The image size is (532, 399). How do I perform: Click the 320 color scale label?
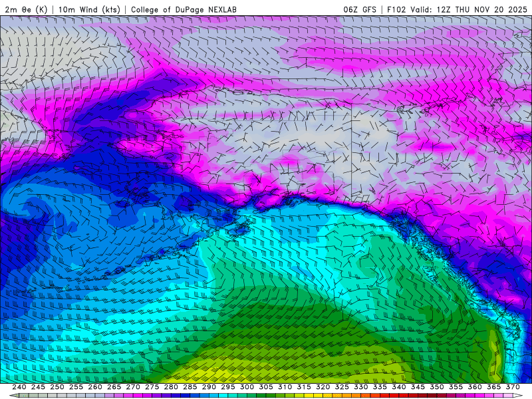coord(323,387)
